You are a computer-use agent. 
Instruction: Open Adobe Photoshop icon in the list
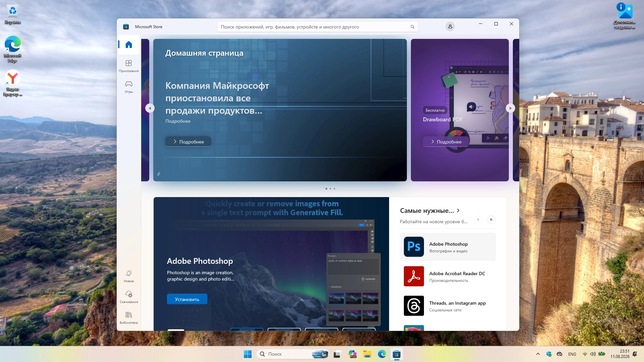[414, 247]
